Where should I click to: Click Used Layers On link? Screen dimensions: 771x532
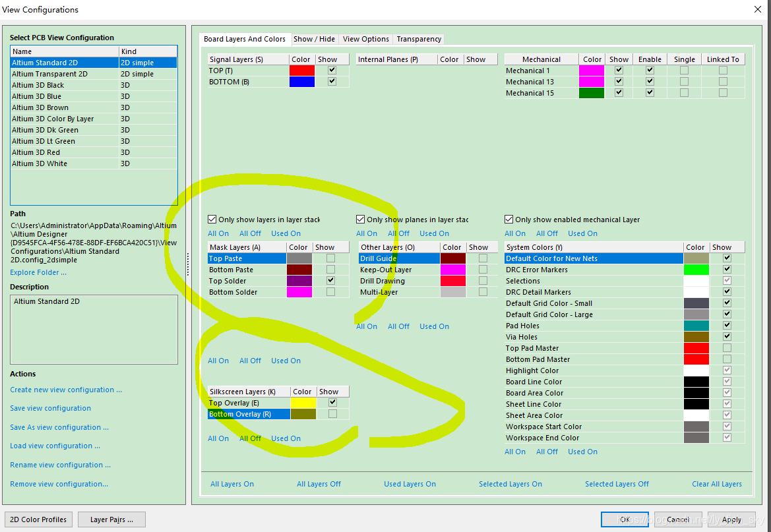(410, 484)
